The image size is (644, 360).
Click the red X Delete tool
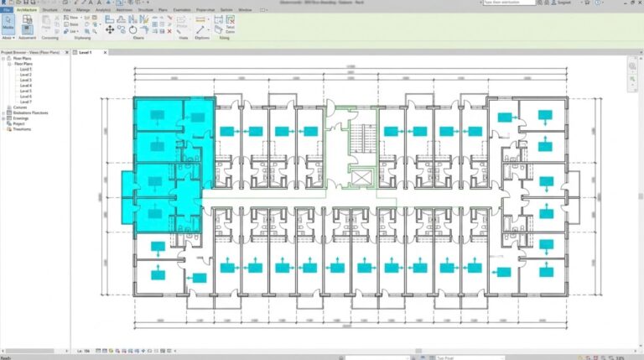(169, 31)
